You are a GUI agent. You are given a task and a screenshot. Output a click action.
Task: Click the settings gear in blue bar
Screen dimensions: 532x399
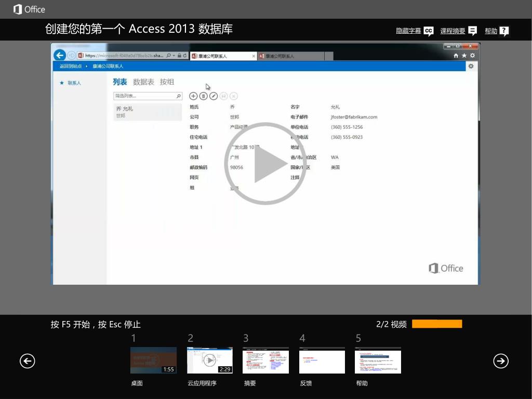point(471,66)
